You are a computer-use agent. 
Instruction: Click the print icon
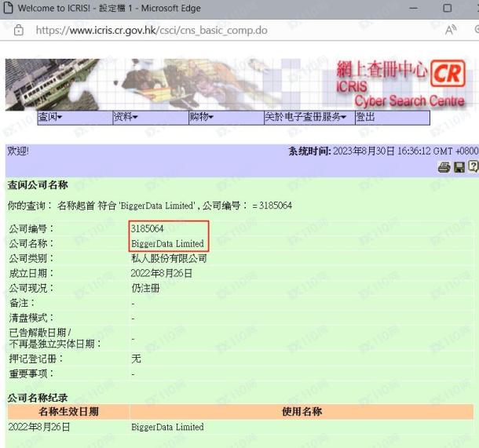click(x=444, y=167)
